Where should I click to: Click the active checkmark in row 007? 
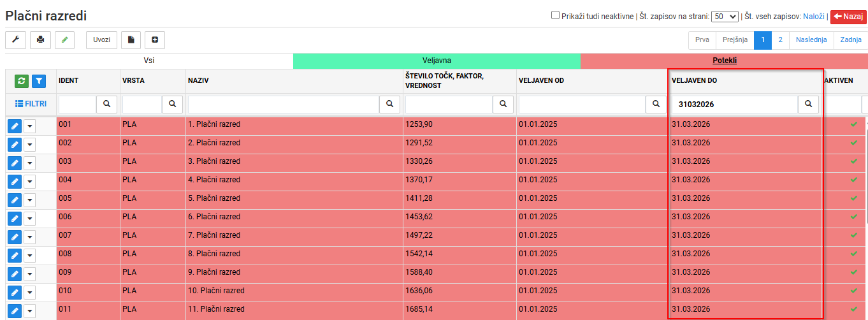[x=854, y=235]
